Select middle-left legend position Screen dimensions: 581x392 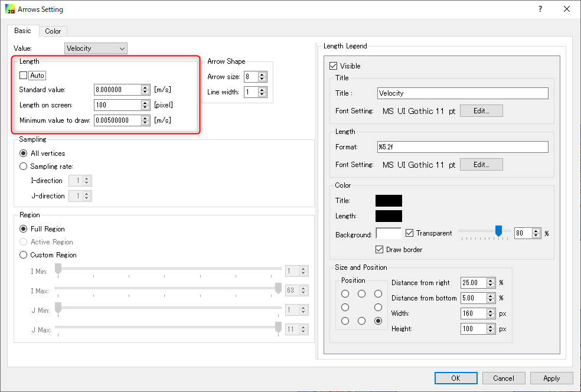pos(345,308)
